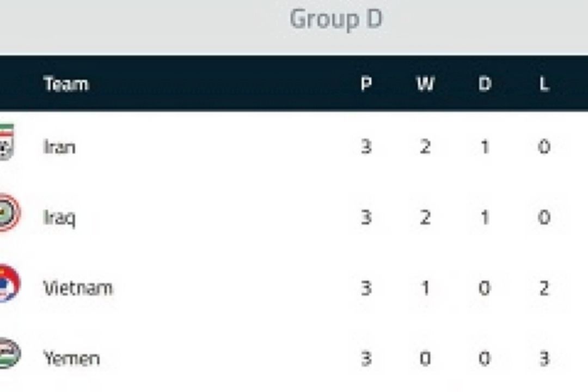Screen dimensions: 588x392
Task: Click the Group D heading
Action: [336, 19]
